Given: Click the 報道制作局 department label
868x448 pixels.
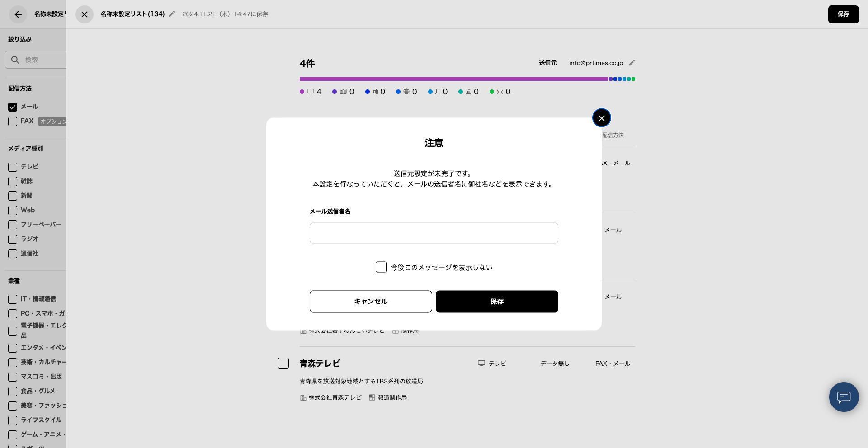Looking at the screenshot, I should (392, 397).
